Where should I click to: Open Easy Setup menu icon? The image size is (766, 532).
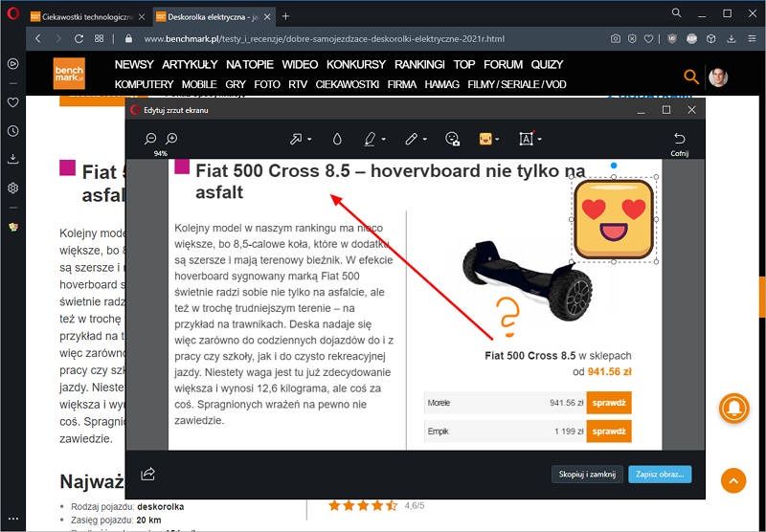[752, 38]
